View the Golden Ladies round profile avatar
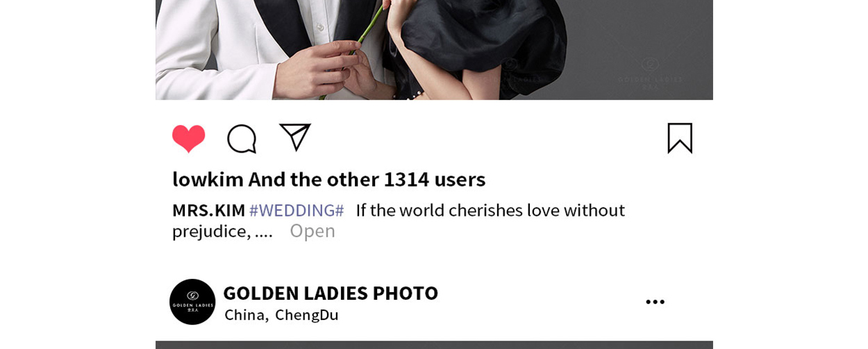 [192, 302]
